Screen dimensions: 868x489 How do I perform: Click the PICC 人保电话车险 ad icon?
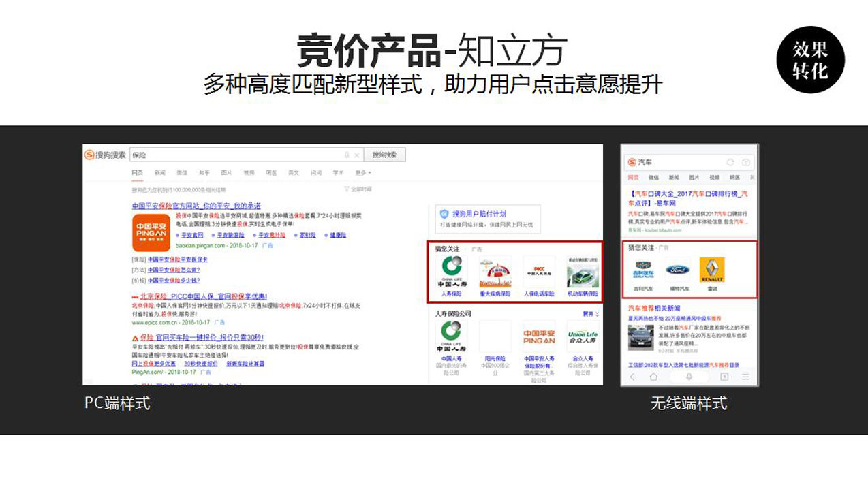tap(539, 272)
